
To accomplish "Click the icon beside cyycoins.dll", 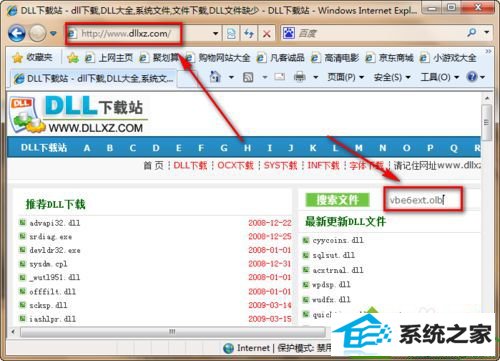I will pos(306,240).
